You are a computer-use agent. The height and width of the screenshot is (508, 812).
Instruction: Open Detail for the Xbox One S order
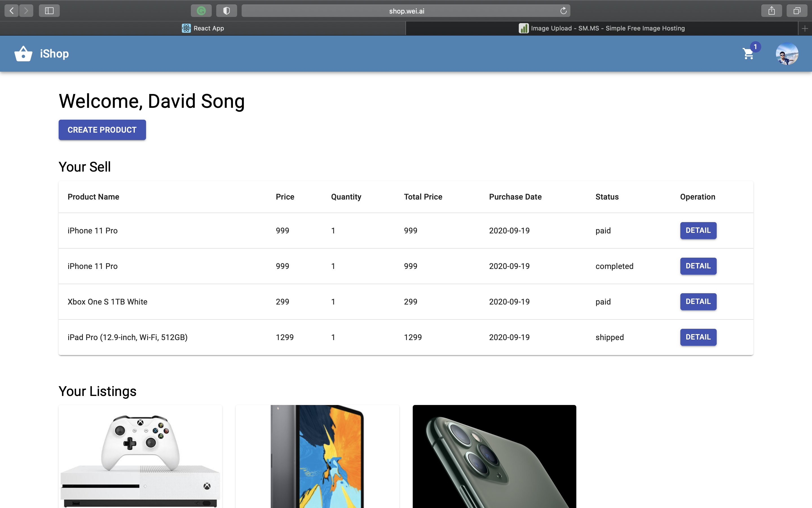(698, 302)
